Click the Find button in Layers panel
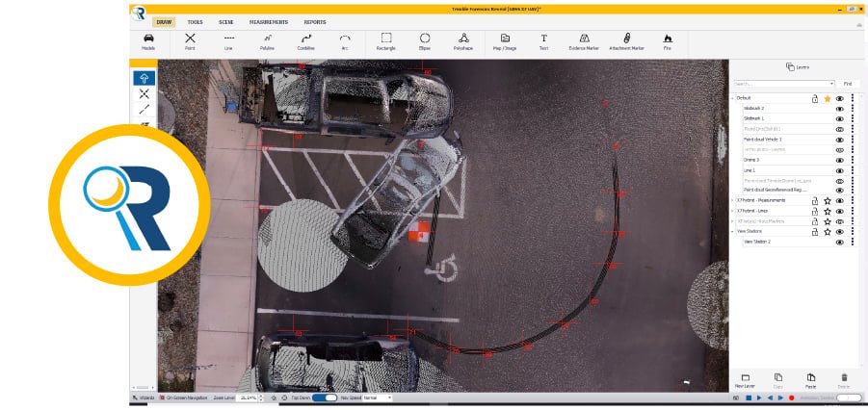Image resolution: width=868 pixels, height=410 pixels. [848, 84]
